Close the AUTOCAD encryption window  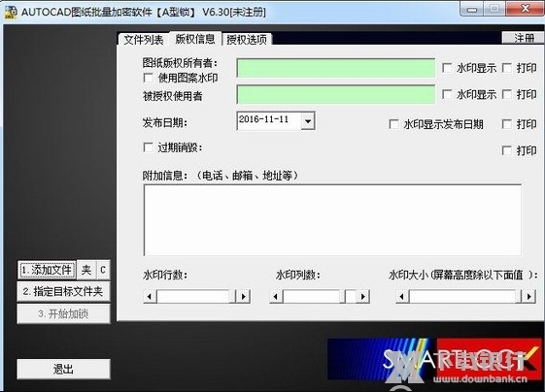(x=526, y=9)
